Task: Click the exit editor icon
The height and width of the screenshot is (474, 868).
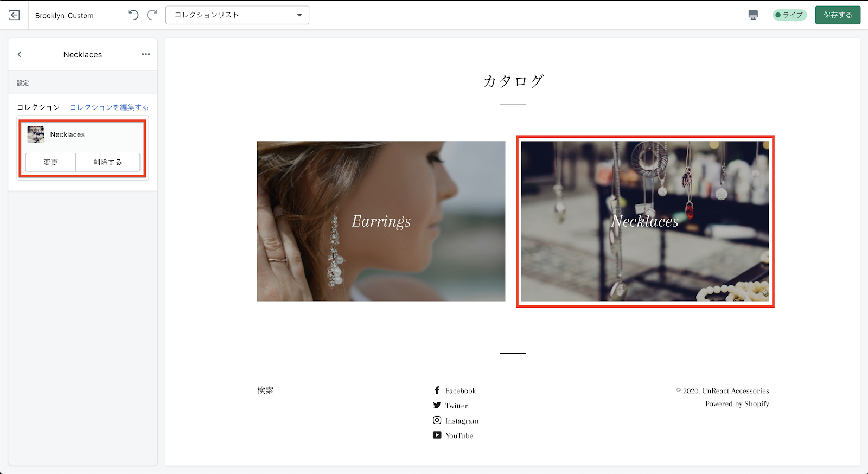Action: [15, 15]
